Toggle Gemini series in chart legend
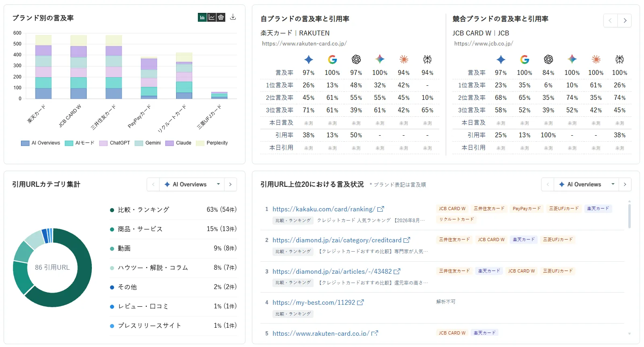This screenshot has height=347, width=644. (148, 143)
